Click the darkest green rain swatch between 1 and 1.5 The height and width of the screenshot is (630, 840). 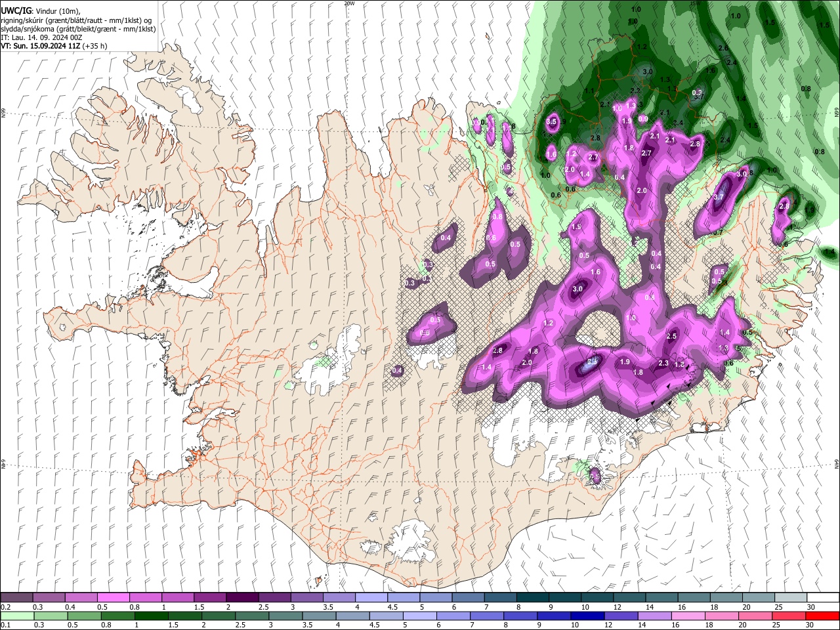tap(151, 616)
